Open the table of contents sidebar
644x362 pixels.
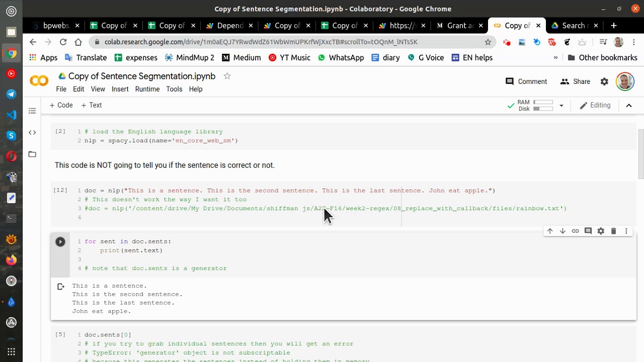[32, 111]
